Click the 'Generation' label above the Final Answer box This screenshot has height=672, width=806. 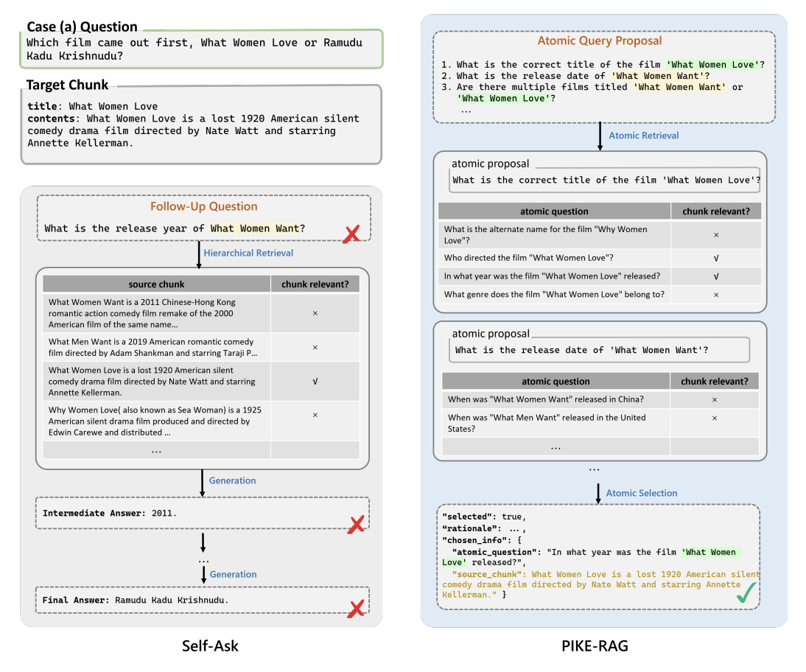[233, 574]
